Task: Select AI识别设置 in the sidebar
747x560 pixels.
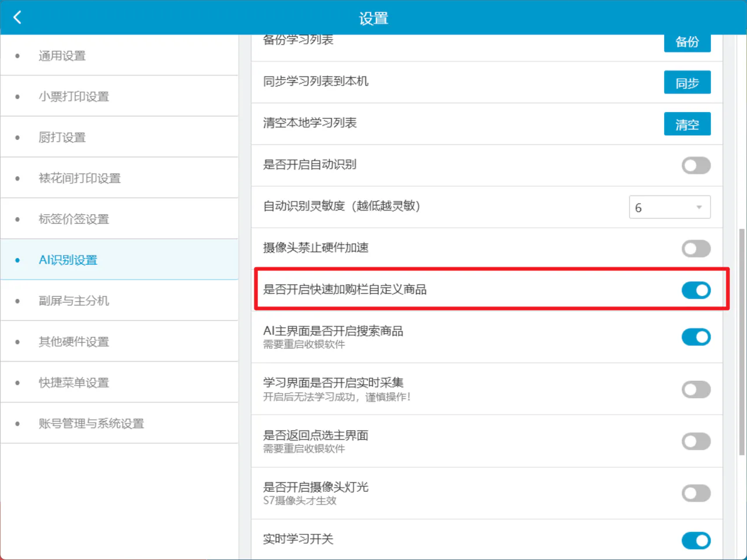Action: click(x=119, y=260)
